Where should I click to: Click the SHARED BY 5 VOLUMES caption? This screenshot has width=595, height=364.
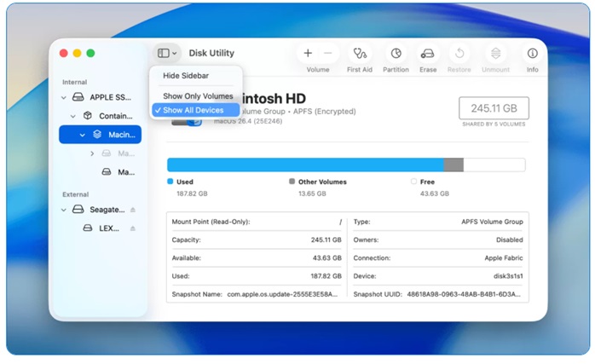tap(494, 124)
